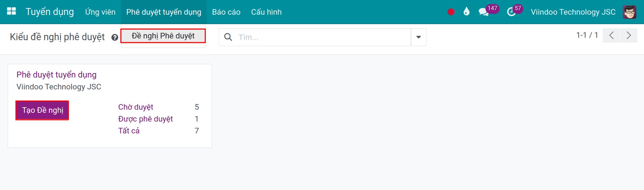
Task: Click the red recording dot icon
Action: (x=451, y=12)
